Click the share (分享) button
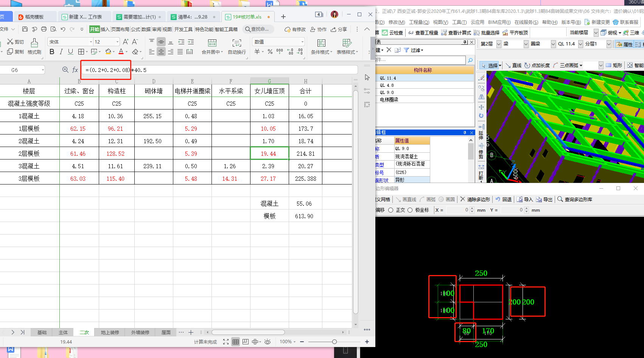This screenshot has width=644, height=358. 339,29
